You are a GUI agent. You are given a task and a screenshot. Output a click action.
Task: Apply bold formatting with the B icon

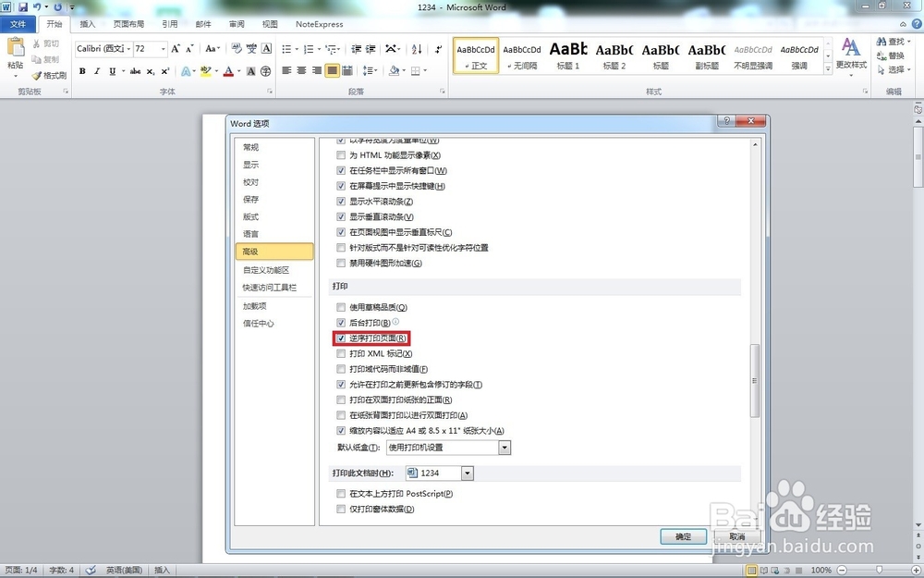point(82,70)
